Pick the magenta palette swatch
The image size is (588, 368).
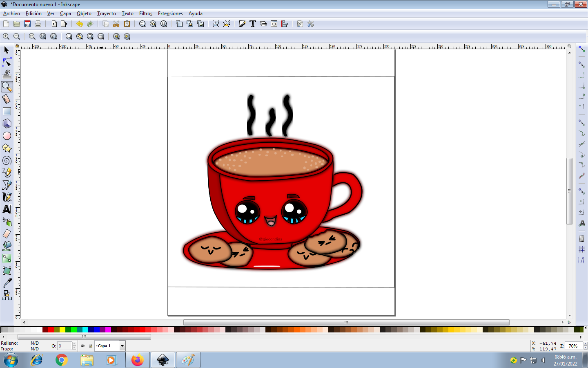(x=108, y=330)
